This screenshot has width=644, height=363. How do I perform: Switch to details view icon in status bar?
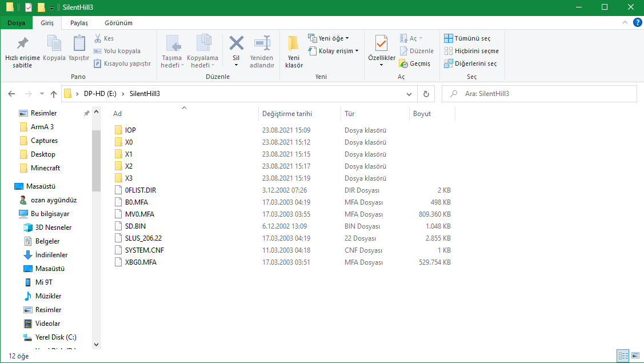(x=623, y=356)
